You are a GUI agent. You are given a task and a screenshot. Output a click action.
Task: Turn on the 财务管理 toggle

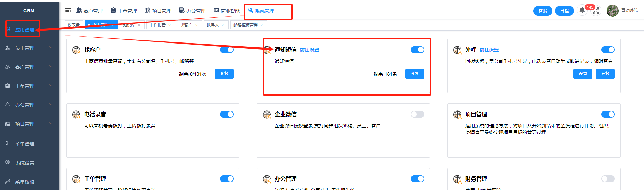click(608, 179)
